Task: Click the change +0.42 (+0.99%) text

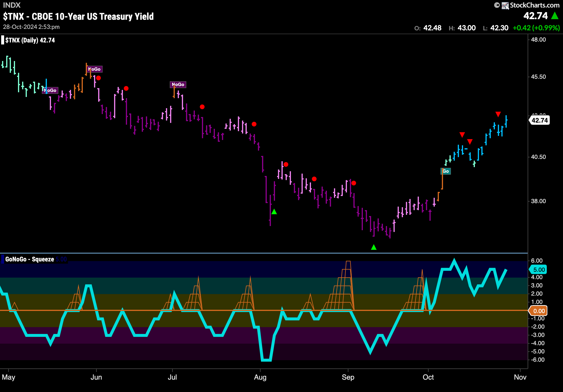Action: click(536, 28)
